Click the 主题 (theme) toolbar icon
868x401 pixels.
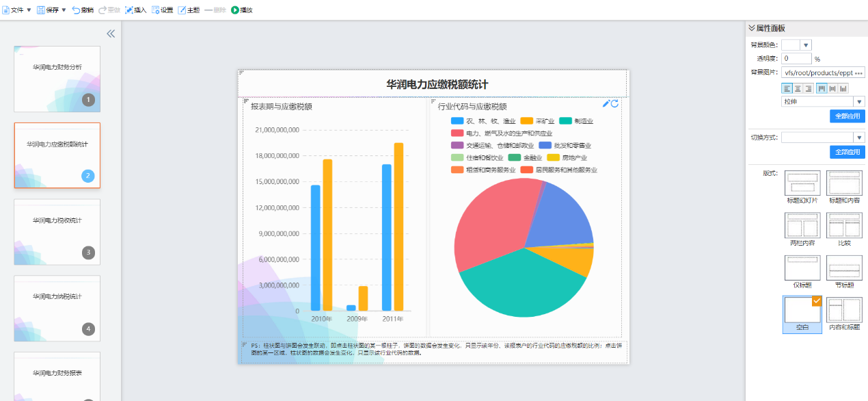pyautogui.click(x=189, y=10)
